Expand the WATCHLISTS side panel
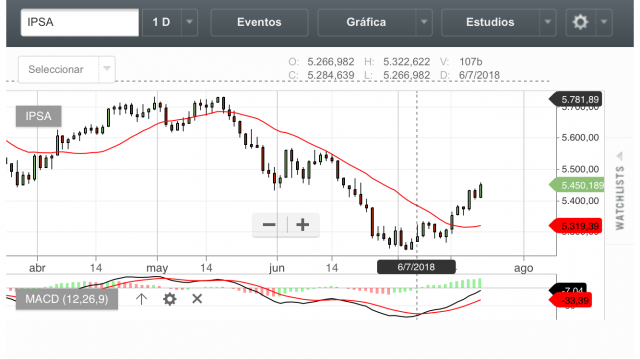 click(x=620, y=192)
